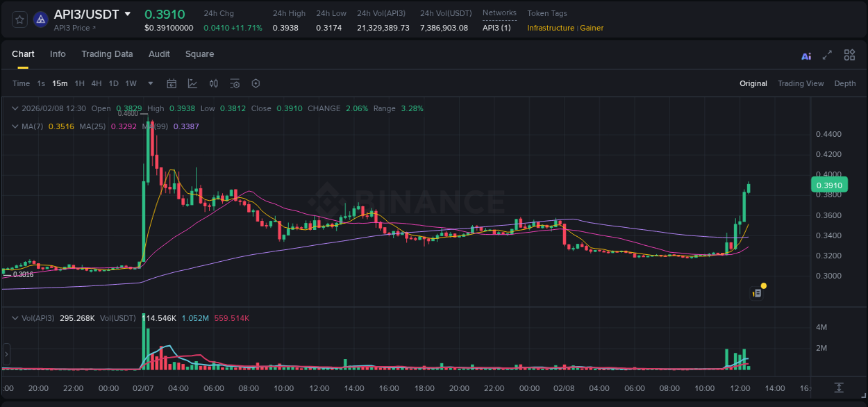Open the chart settings hexagon icon
Image resolution: width=868 pixels, height=407 pixels.
click(256, 83)
